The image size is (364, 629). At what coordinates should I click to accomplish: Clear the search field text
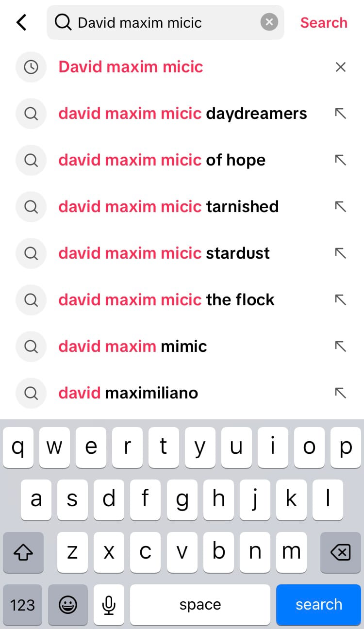coord(269,22)
